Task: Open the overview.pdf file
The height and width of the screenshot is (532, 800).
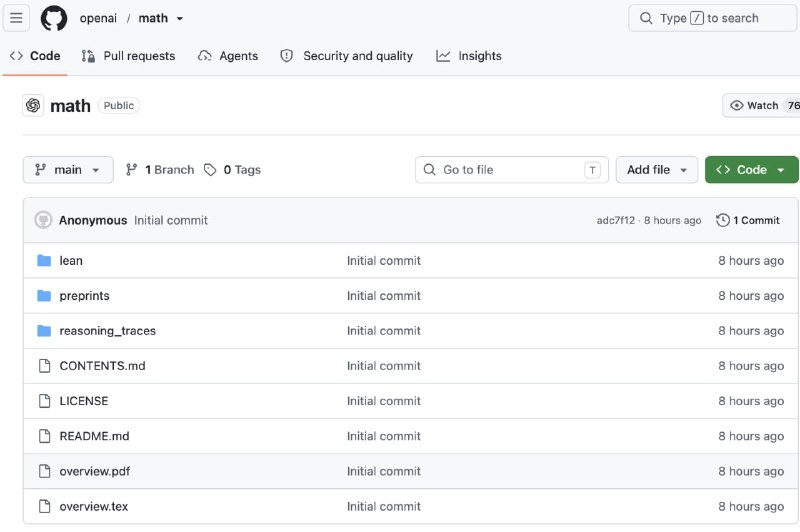Action: (x=94, y=471)
